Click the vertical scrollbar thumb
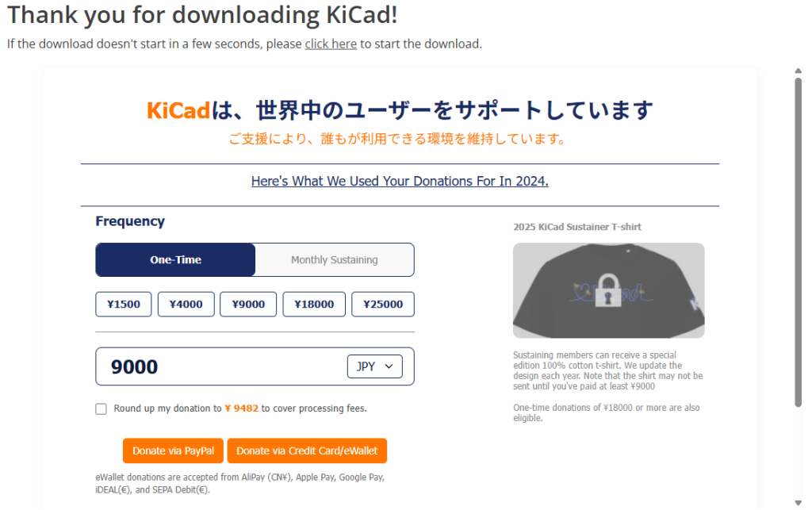Screen dimensions: 812x510 point(798,242)
